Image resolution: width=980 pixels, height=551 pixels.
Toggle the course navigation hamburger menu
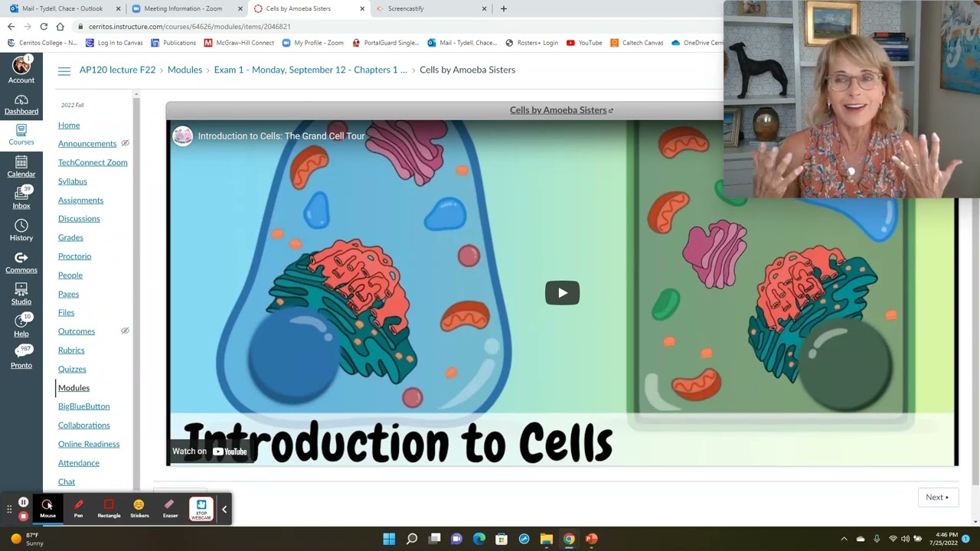[x=64, y=70]
